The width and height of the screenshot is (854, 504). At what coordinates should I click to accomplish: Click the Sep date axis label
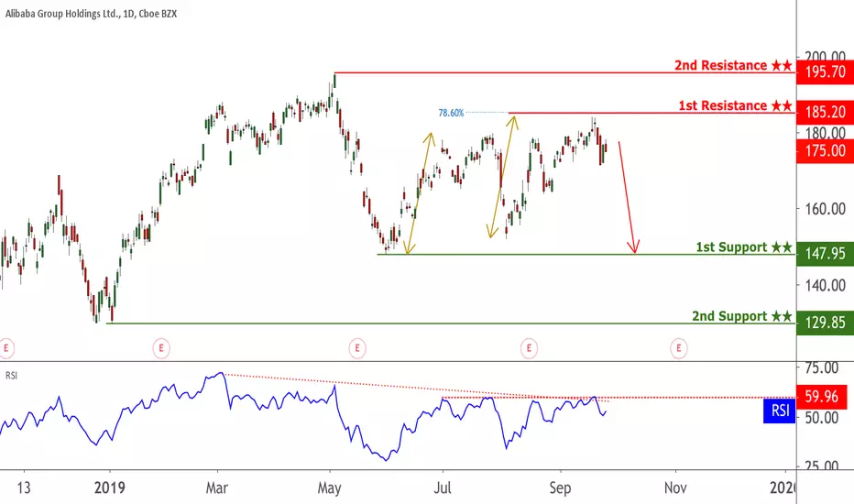[560, 488]
